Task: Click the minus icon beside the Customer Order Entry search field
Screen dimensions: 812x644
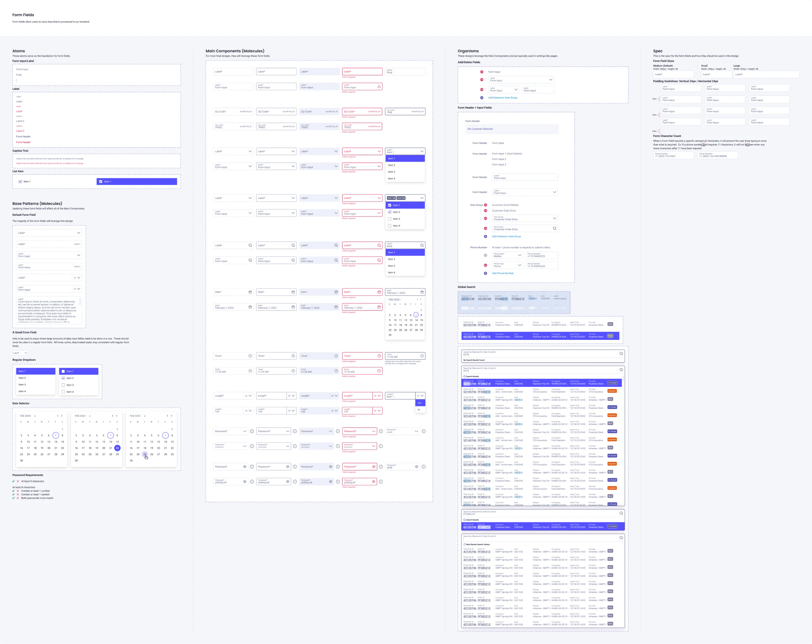Action: pos(486,228)
